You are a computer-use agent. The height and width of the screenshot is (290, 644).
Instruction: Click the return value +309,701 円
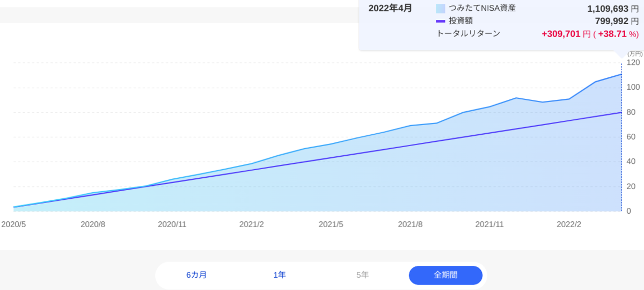566,34
